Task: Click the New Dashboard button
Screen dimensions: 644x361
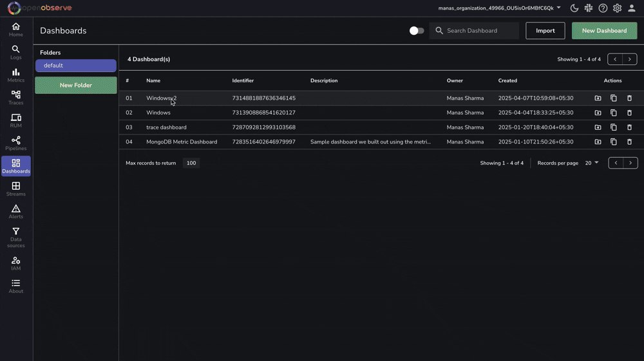Action: pos(604,31)
